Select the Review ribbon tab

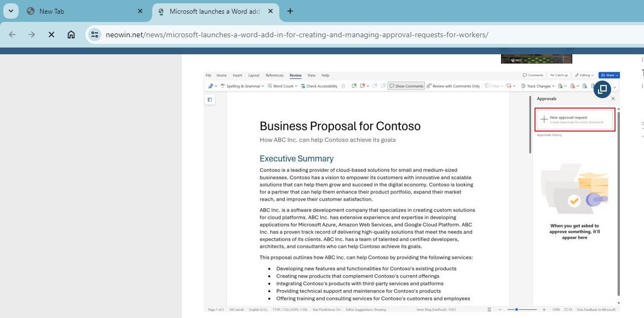295,75
